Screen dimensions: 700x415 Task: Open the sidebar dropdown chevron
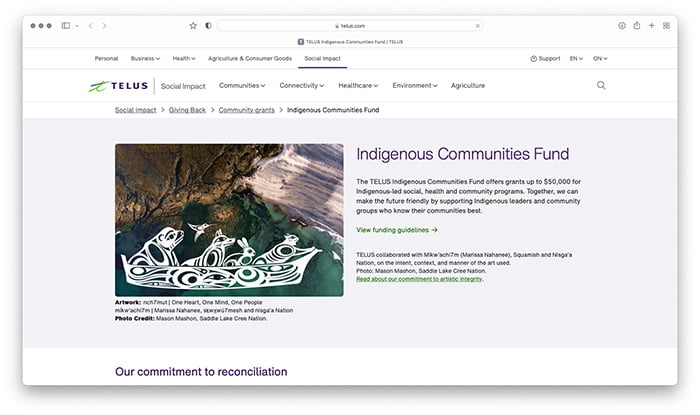click(77, 26)
